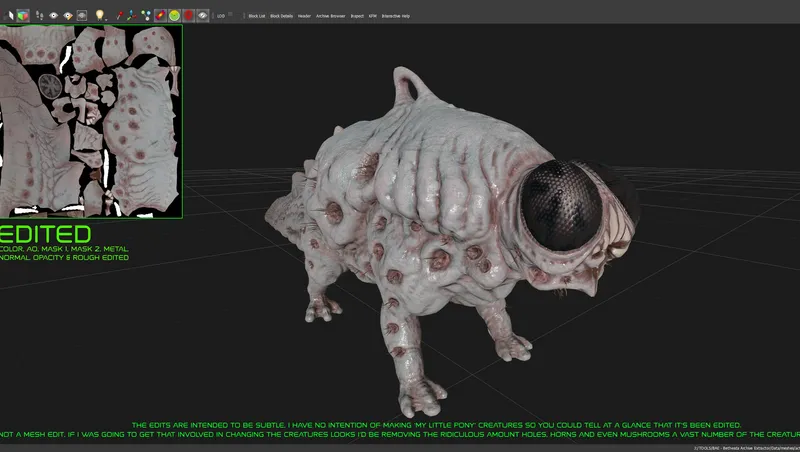Image resolution: width=800 pixels, height=452 pixels.
Task: Click the creature model's compound eye
Action: click(561, 205)
